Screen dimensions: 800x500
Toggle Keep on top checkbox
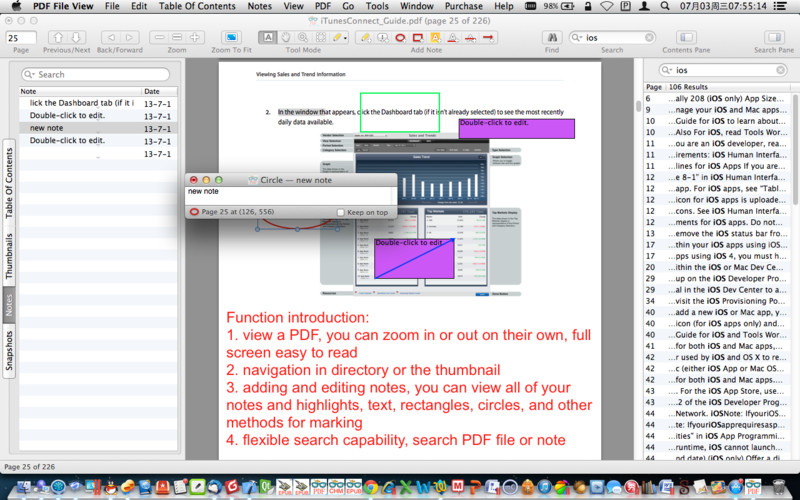coord(340,212)
